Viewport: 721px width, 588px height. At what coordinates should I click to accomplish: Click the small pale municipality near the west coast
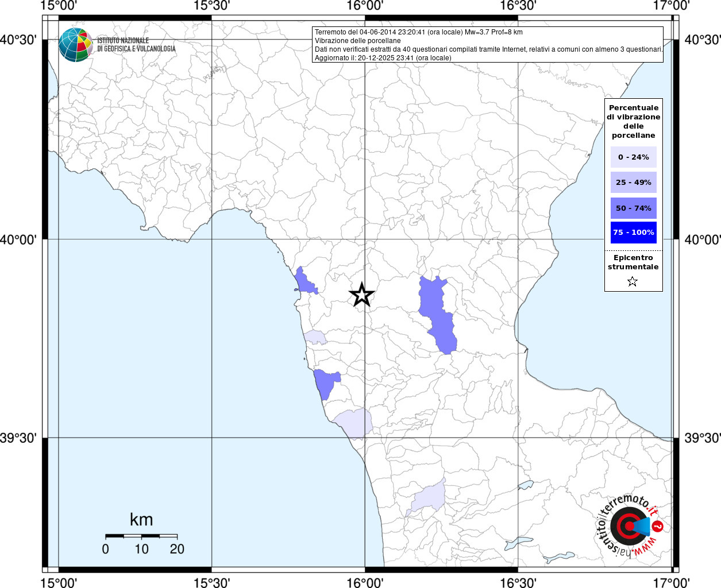[315, 337]
